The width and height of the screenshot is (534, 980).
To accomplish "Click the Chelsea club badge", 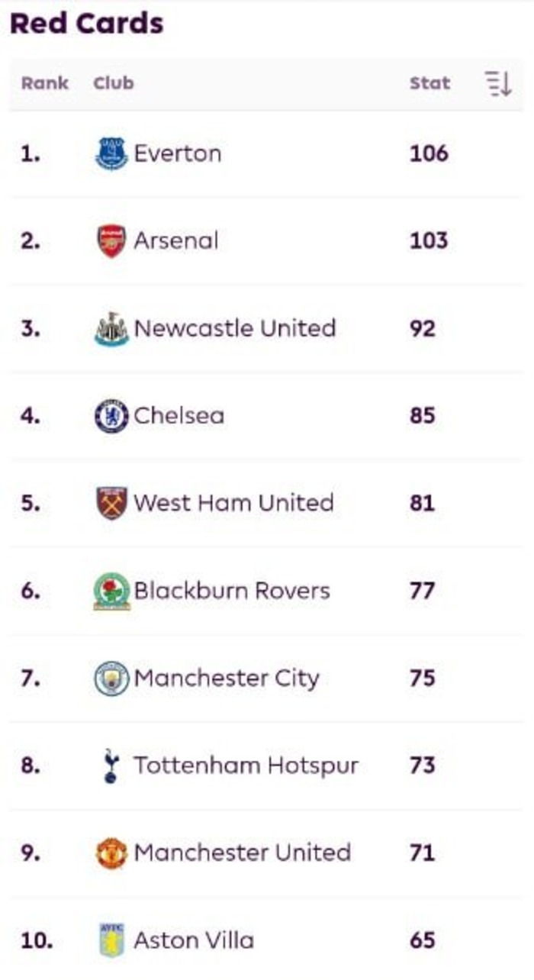I will pos(111,416).
